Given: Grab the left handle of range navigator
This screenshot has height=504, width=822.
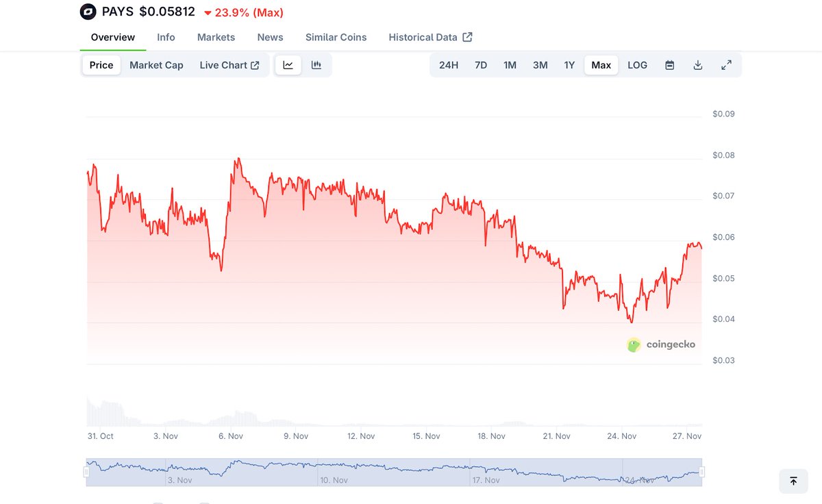Looking at the screenshot, I should click(x=86, y=472).
